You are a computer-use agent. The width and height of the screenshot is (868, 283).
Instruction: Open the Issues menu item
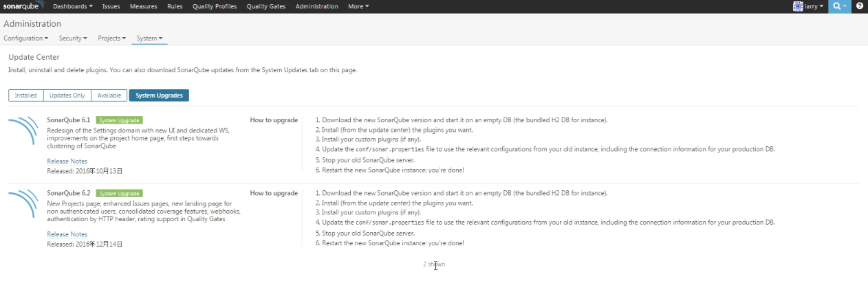pyautogui.click(x=111, y=6)
